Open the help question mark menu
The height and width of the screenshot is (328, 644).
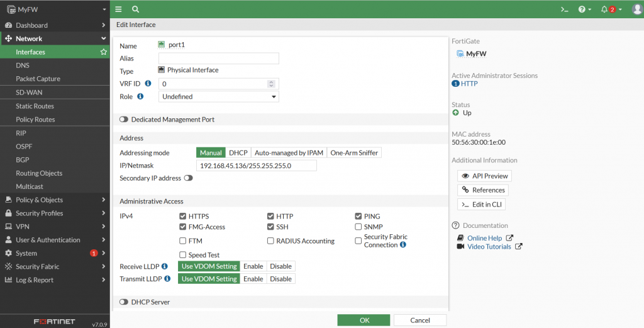click(584, 9)
